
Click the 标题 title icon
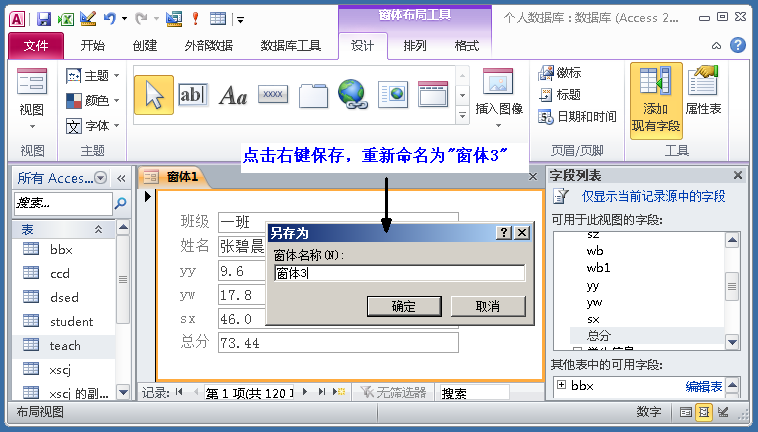pos(560,95)
